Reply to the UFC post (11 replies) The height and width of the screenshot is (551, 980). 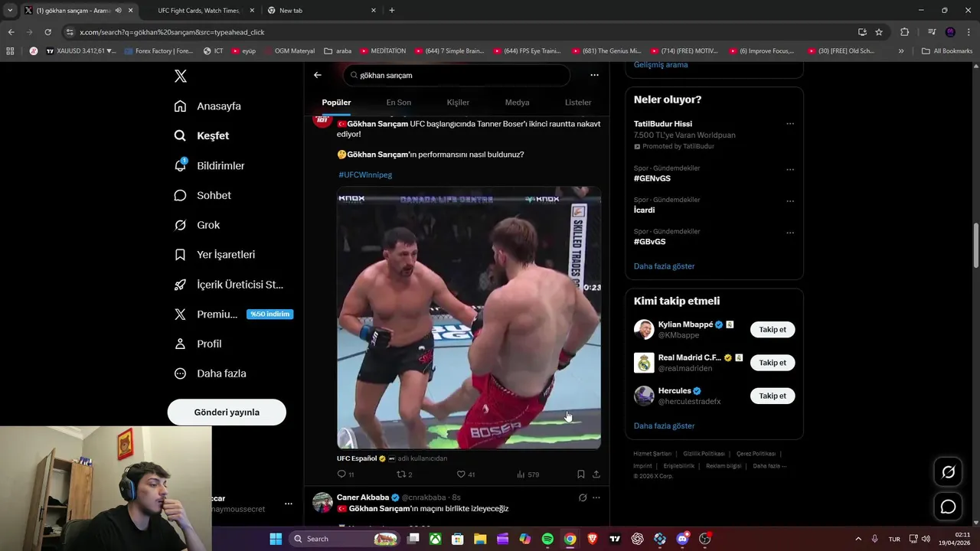click(346, 474)
